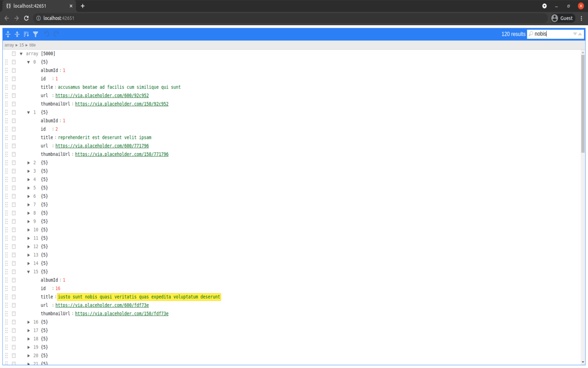Jump to previous search match with up arrow
The image size is (588, 368).
tap(581, 34)
